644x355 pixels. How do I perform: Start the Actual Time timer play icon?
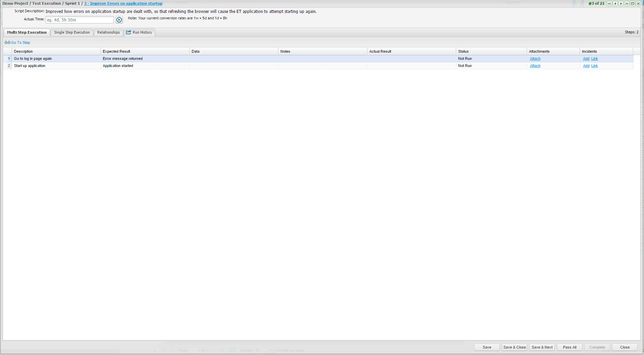(119, 20)
